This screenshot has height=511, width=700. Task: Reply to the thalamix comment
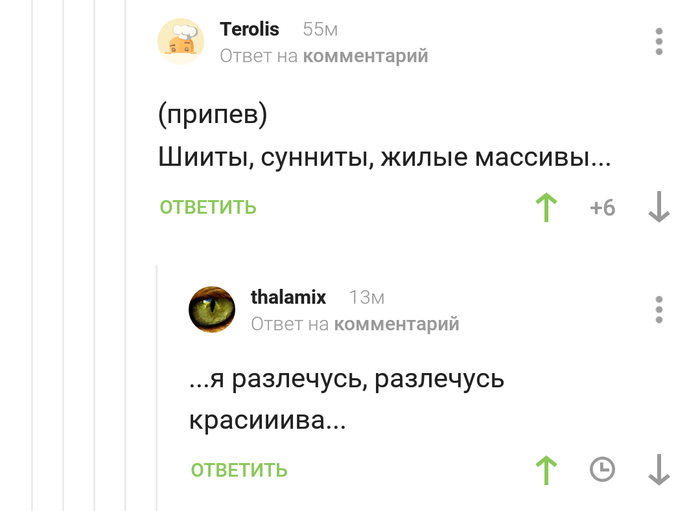[x=239, y=470]
